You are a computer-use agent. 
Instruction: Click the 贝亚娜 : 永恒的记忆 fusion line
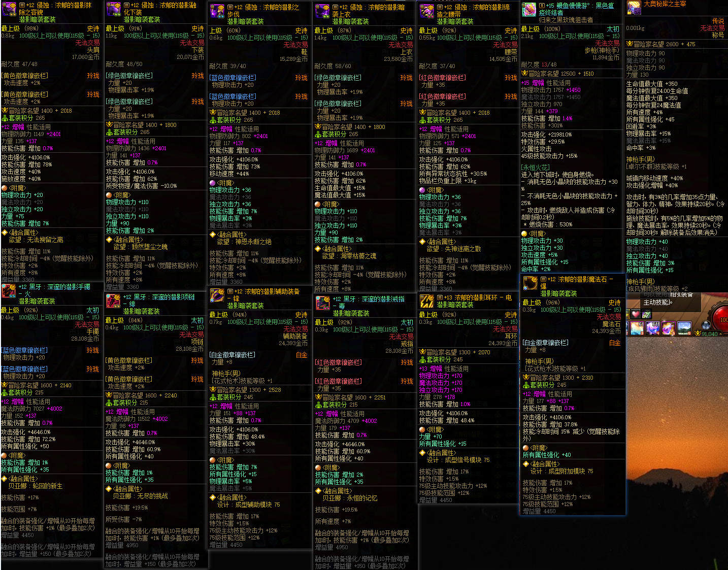[x=350, y=498]
